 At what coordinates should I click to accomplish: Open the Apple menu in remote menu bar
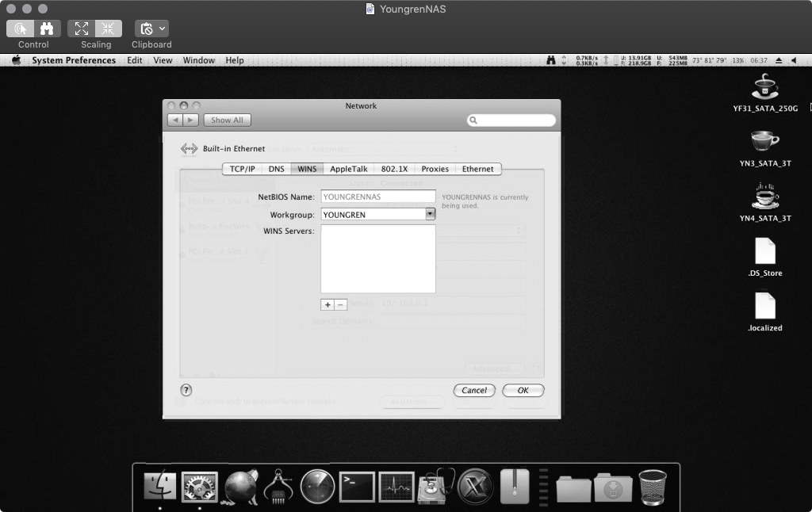pos(16,60)
